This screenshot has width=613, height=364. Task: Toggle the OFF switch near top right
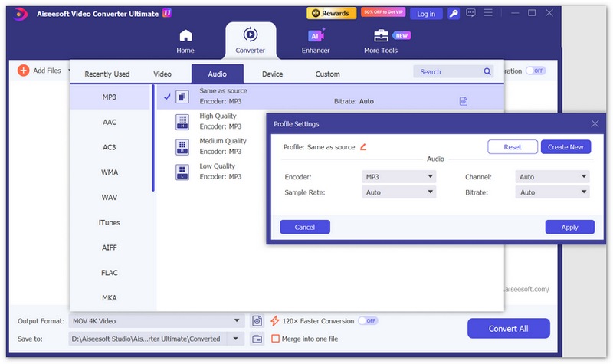(535, 71)
